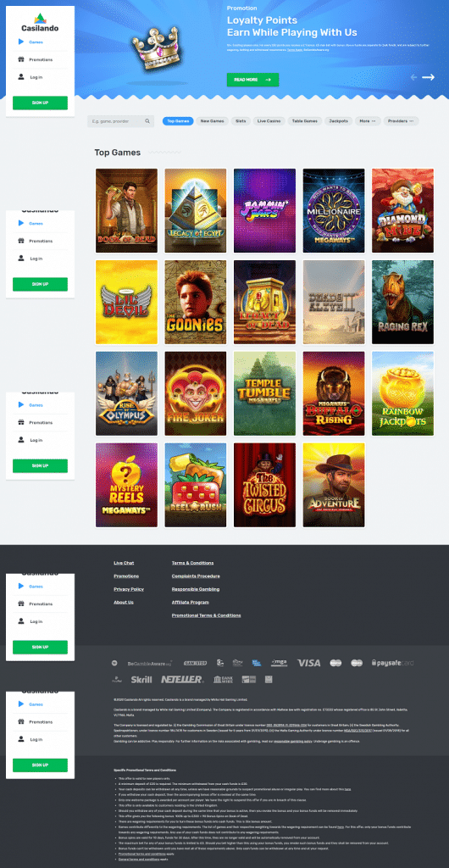
Task: Launch the Fire Joker game
Action: tap(195, 393)
